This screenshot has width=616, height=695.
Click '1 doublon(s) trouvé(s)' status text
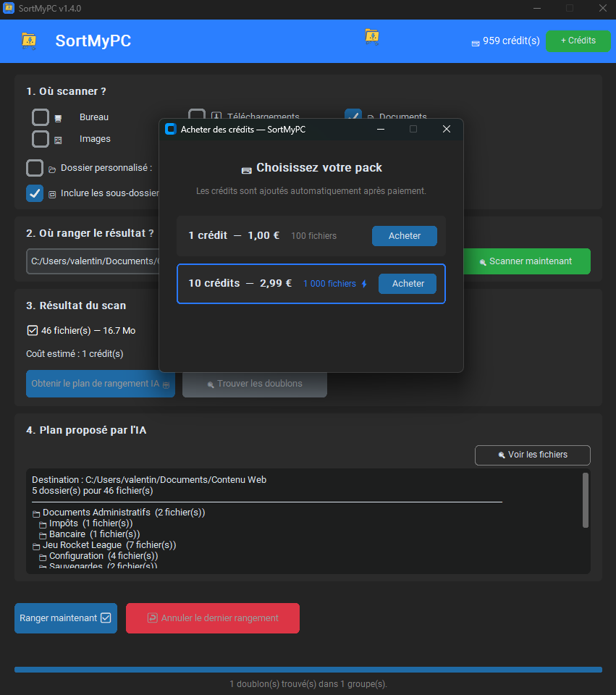[308, 684]
